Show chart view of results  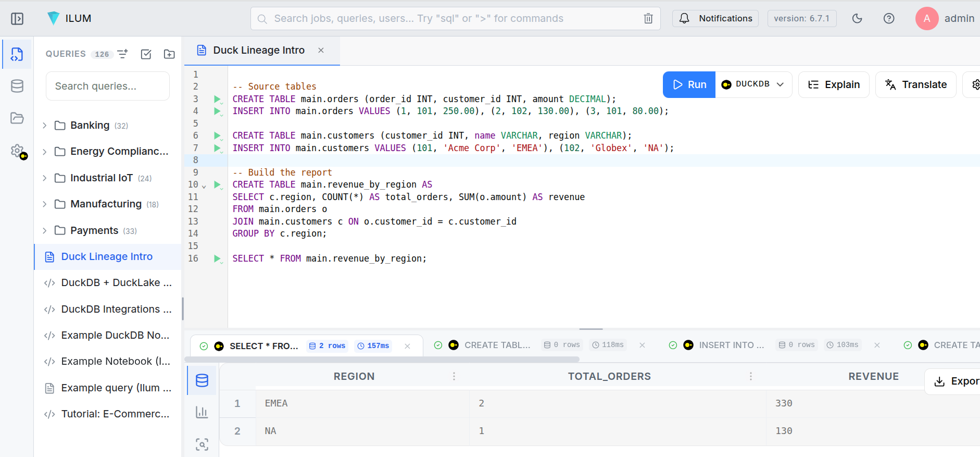[202, 412]
